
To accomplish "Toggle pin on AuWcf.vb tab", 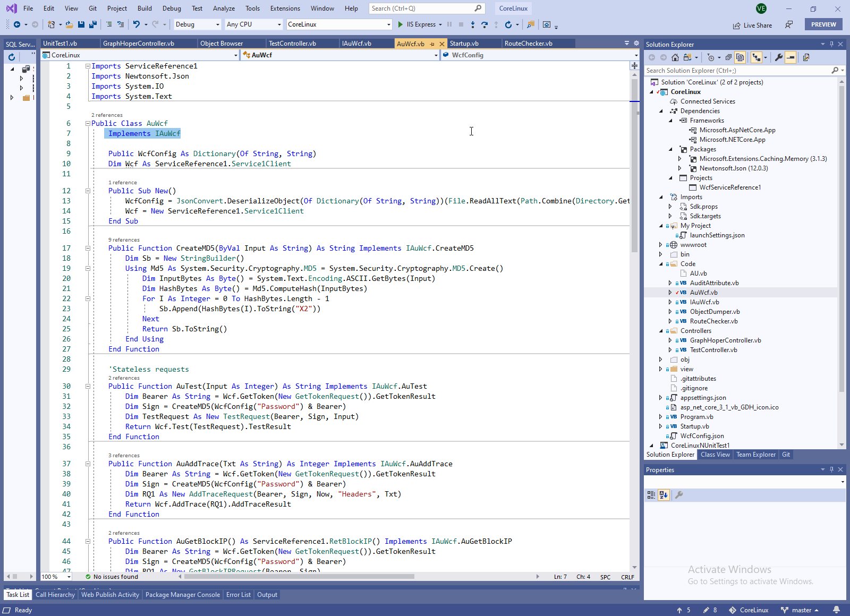I will 432,44.
